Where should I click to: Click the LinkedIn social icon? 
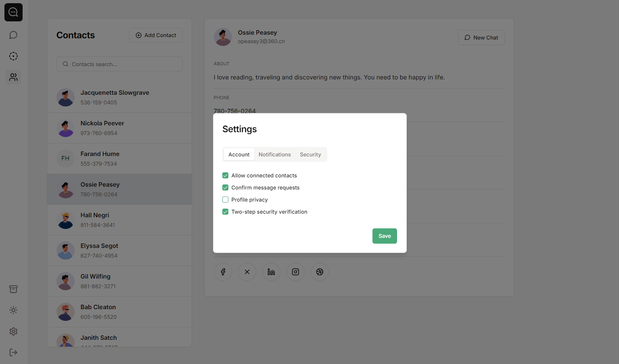271,272
